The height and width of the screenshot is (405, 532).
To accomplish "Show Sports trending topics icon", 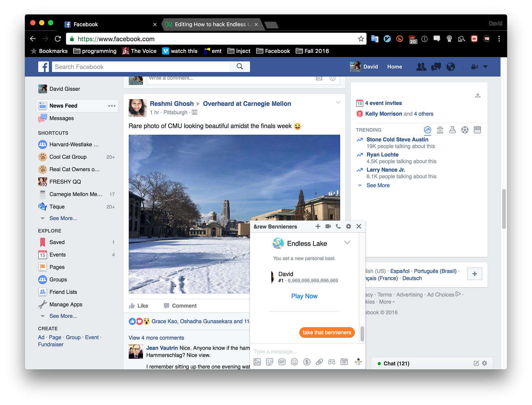I will click(x=465, y=130).
